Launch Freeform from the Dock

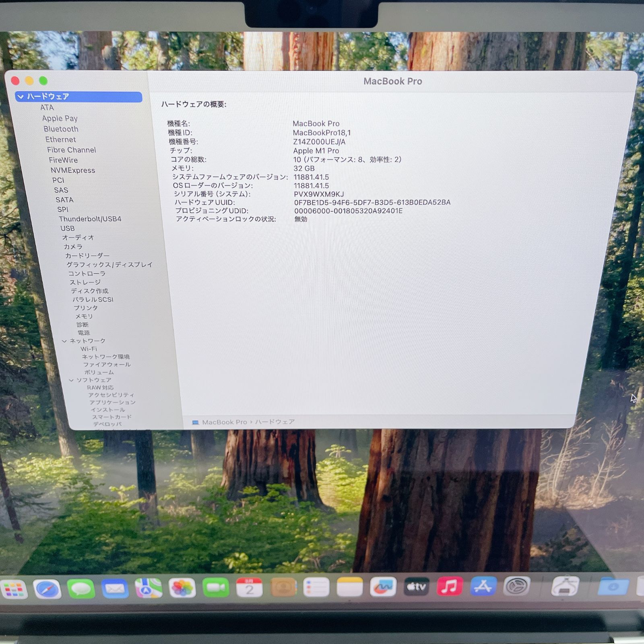tap(383, 587)
